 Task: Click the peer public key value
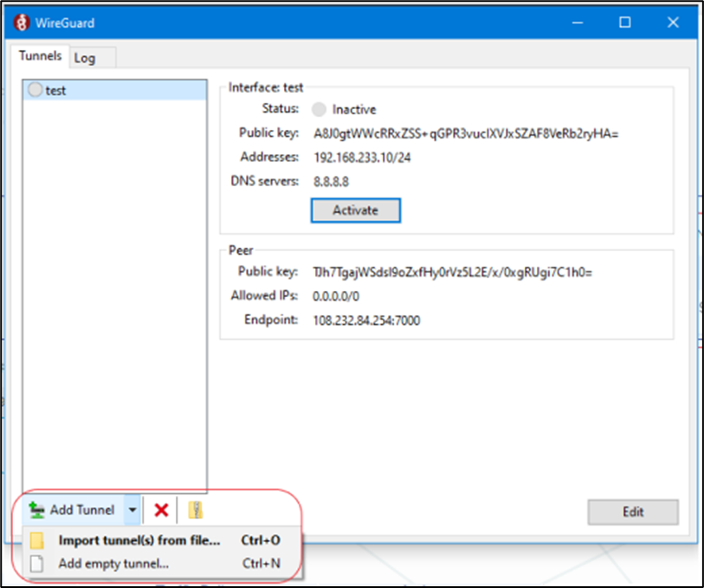click(x=452, y=272)
